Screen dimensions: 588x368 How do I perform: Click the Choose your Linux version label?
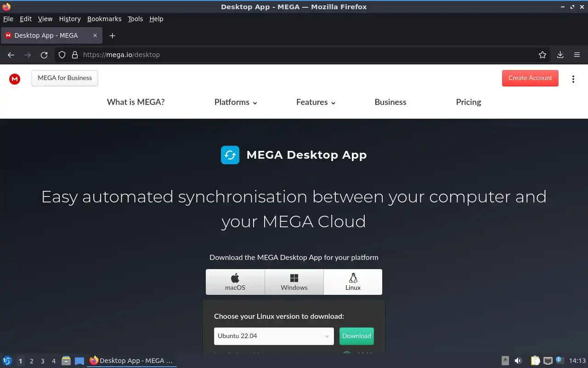tap(279, 316)
